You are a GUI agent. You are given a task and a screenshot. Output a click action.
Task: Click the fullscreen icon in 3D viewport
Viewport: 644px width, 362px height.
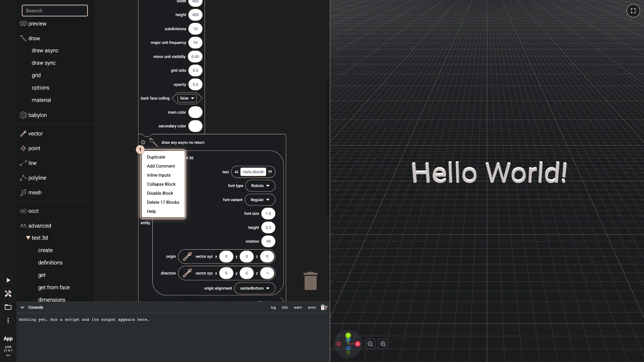click(x=633, y=11)
